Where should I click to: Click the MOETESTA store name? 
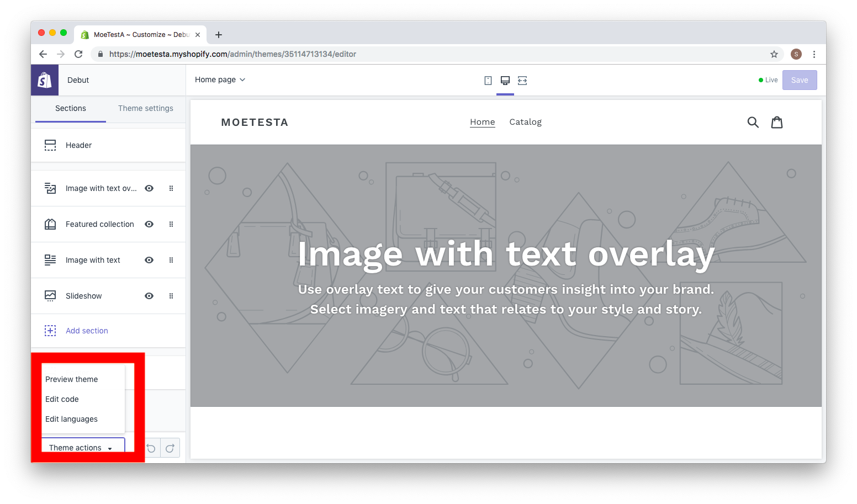pos(255,123)
